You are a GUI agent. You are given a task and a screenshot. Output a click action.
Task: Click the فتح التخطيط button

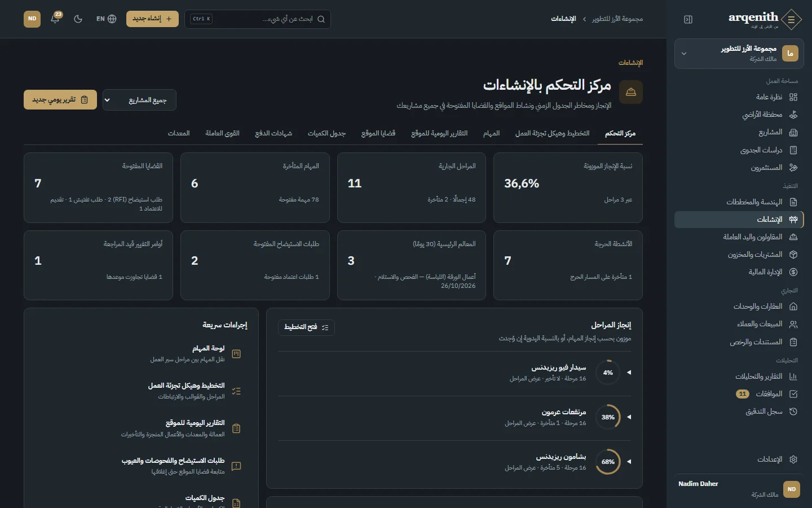coord(306,327)
